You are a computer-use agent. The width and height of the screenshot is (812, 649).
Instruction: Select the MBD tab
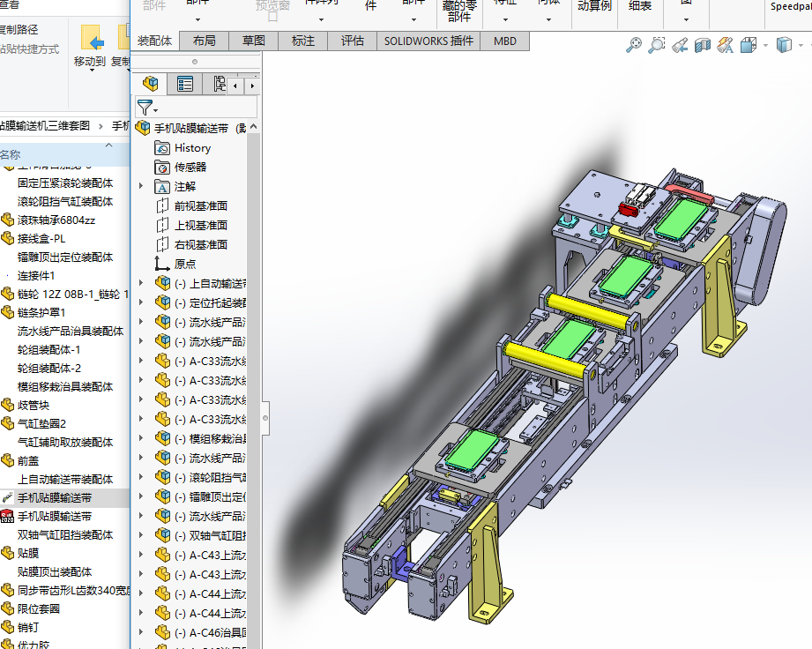coord(505,41)
